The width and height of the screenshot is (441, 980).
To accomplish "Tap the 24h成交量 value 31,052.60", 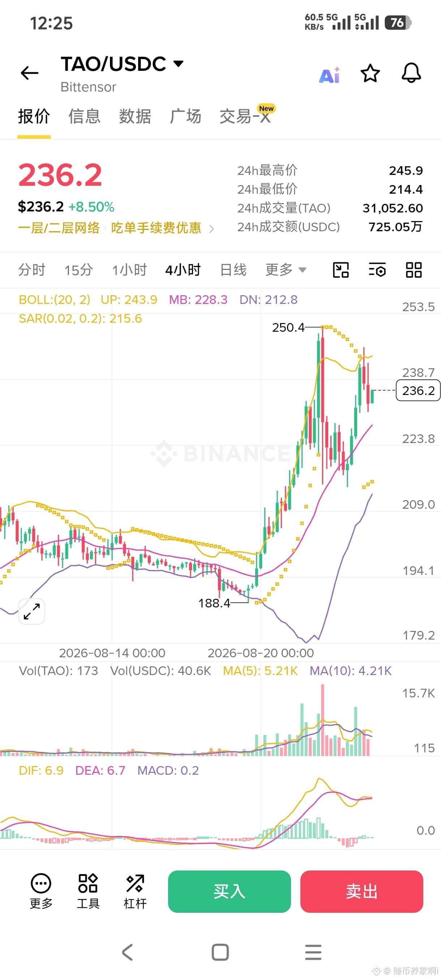I will (393, 208).
